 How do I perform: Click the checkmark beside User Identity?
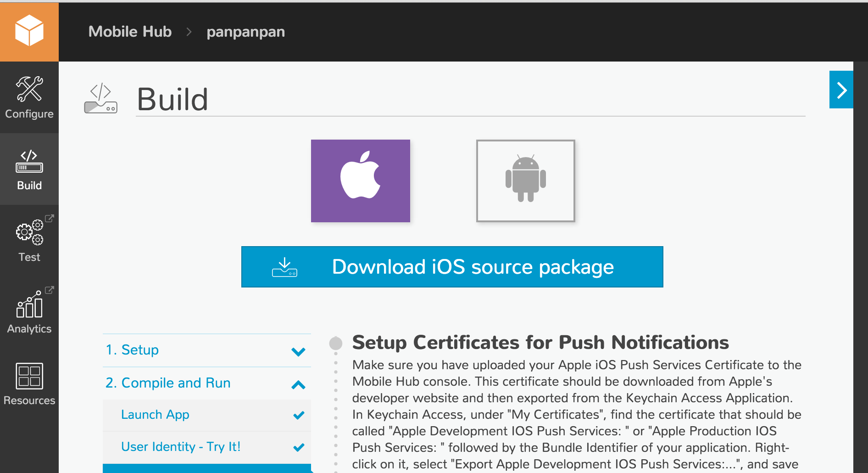(299, 447)
